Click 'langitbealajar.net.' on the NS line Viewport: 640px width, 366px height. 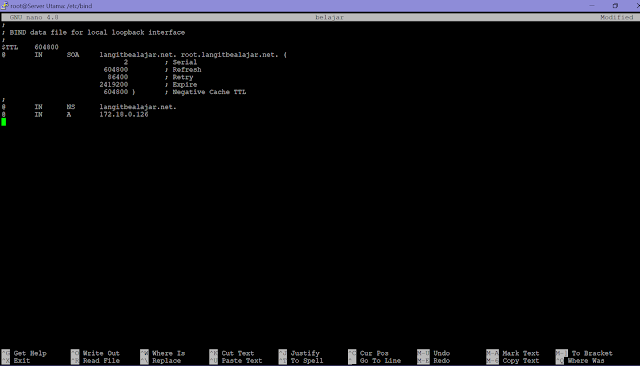pyautogui.click(x=138, y=107)
